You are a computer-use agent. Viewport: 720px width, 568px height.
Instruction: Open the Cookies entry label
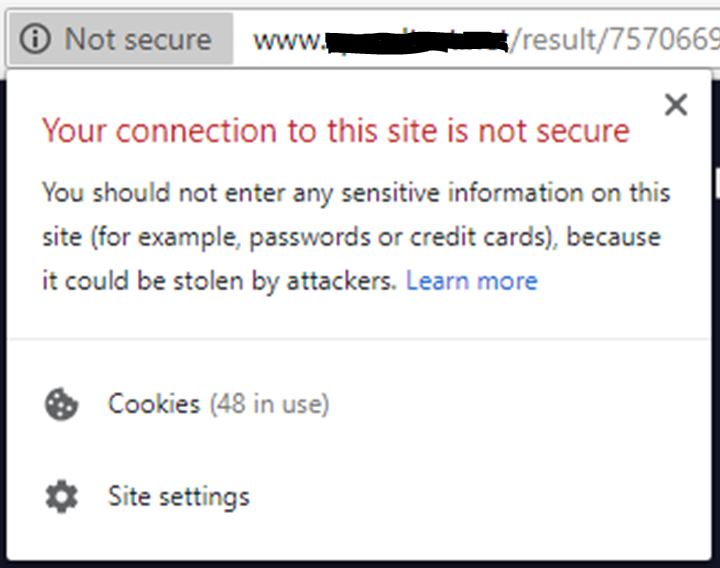(x=154, y=404)
